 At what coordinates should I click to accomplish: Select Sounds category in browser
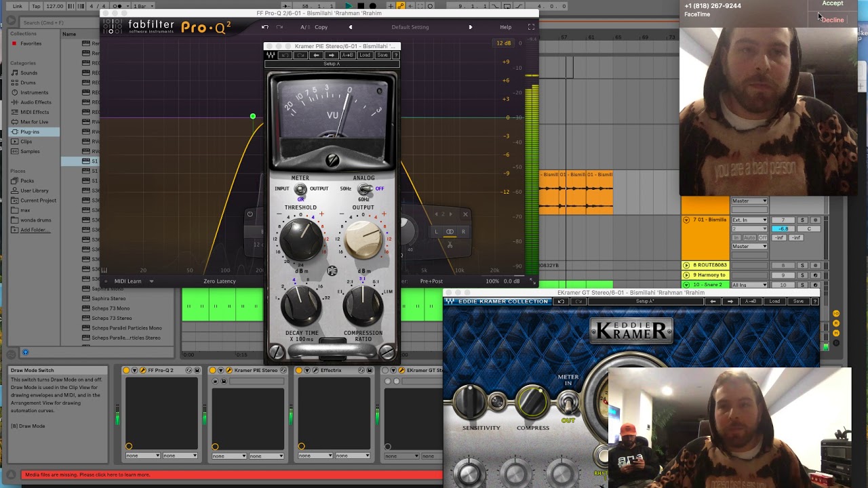pos(28,73)
